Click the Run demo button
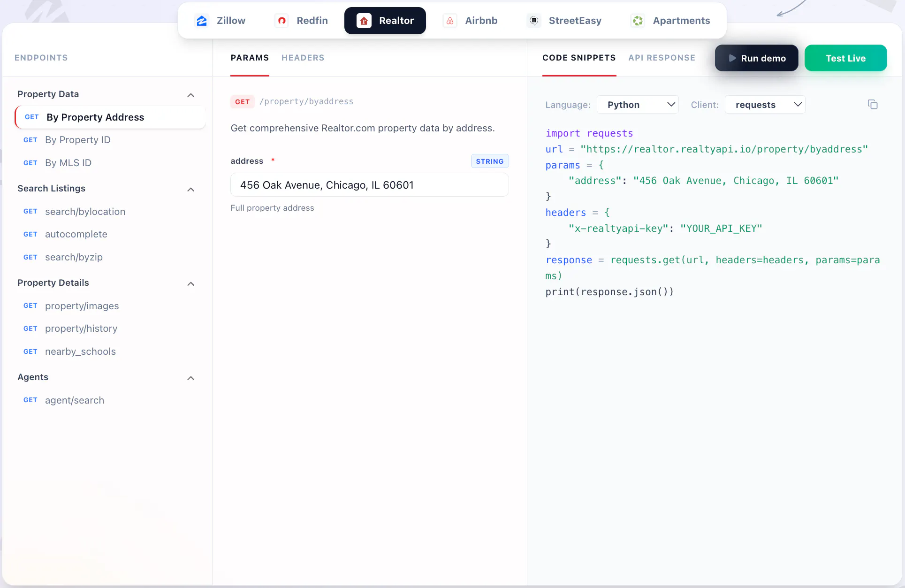Screen dimensions: 905x588 click(756, 58)
